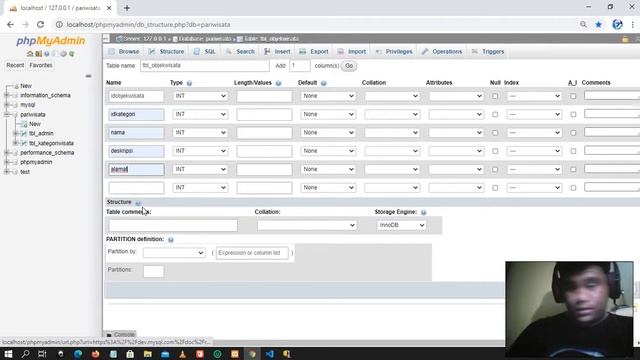Open Visual Studio Code from taskbar
This screenshot has height=360, width=640.
click(269, 354)
